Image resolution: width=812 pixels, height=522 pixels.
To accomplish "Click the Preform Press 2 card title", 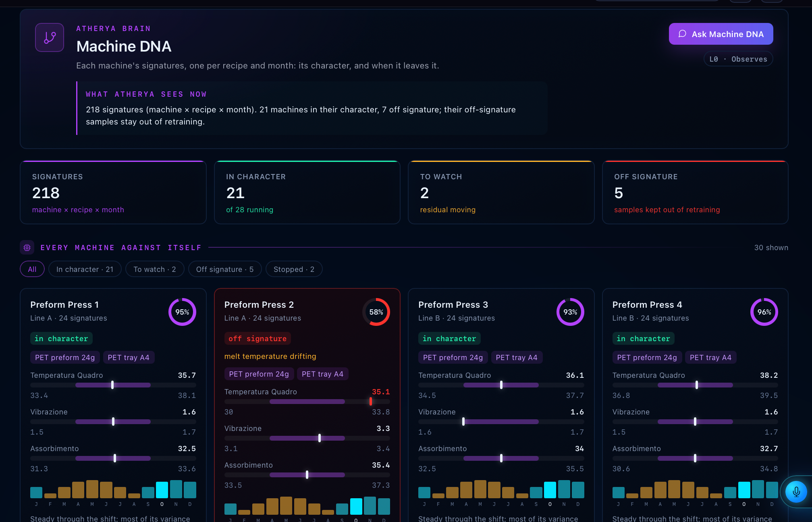I will 259,304.
